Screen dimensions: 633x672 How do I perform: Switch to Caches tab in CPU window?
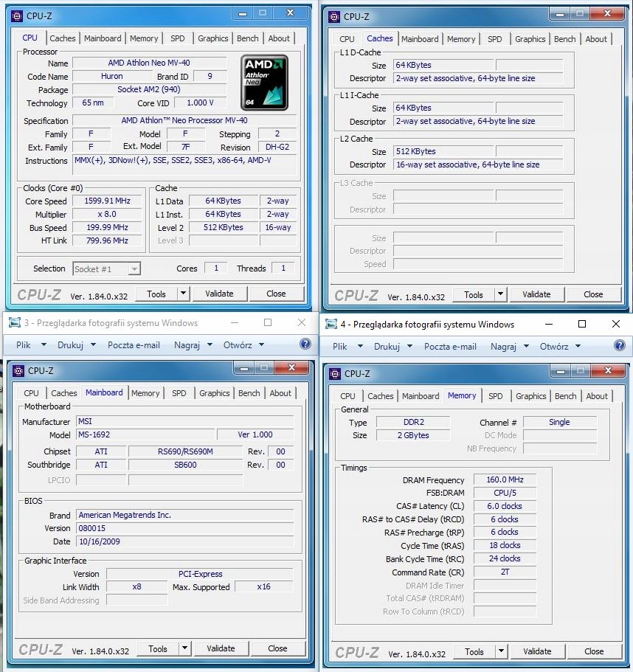(62, 38)
